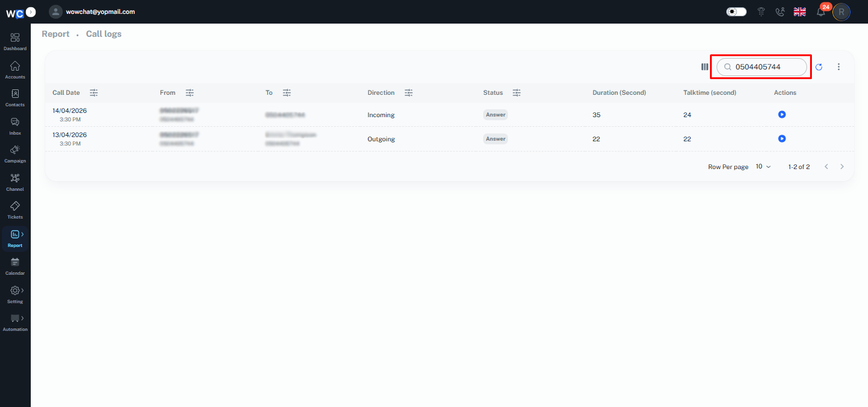The width and height of the screenshot is (868, 407).
Task: Click the search field containing 0504405744
Action: (761, 67)
